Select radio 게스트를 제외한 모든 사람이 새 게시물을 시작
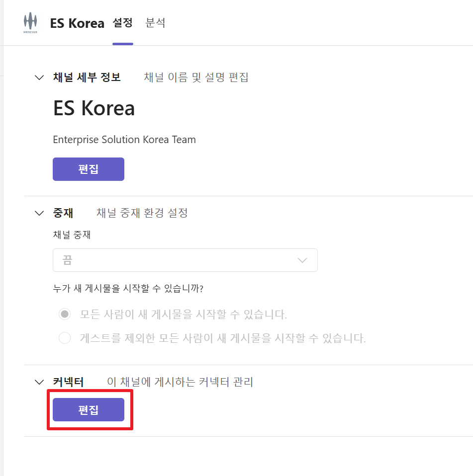 point(65,338)
